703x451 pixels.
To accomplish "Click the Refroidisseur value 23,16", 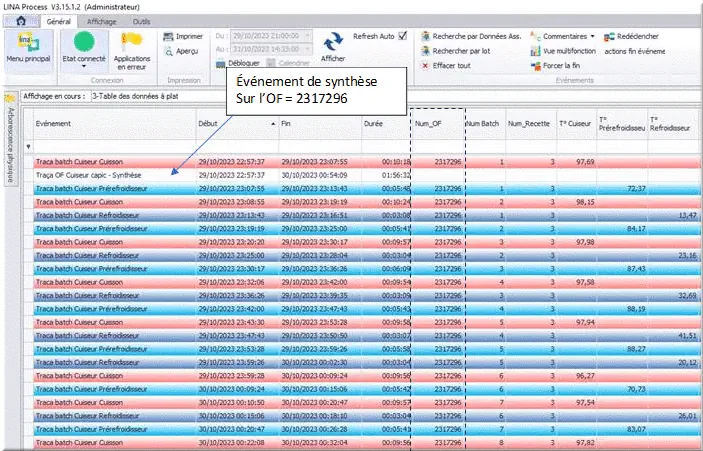I will [x=687, y=256].
